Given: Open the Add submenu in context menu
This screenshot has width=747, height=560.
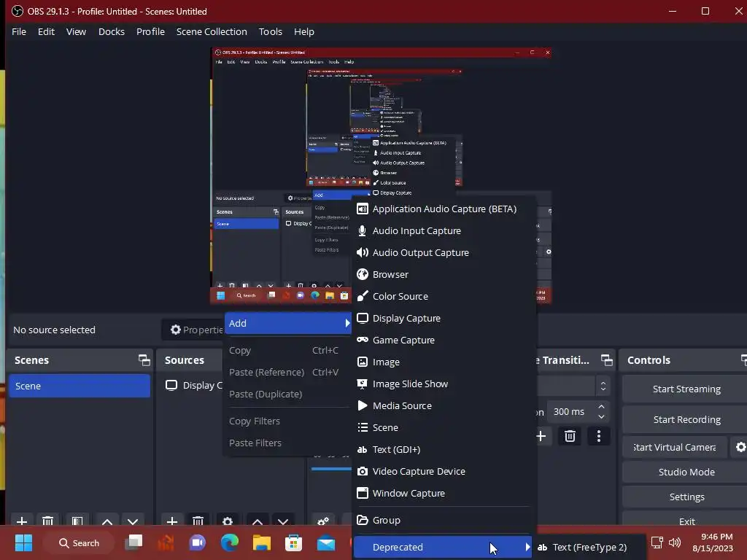Looking at the screenshot, I should coord(287,323).
